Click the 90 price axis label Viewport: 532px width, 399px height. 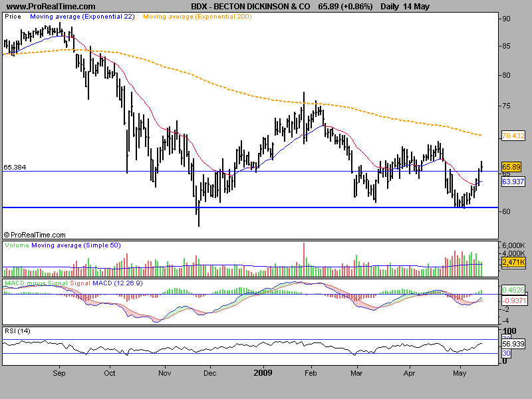point(506,19)
